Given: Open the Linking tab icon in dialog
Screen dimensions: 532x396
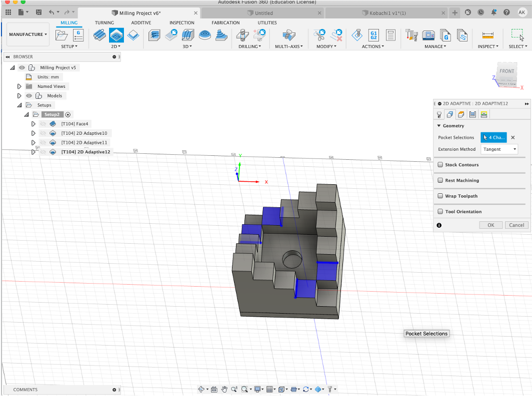Looking at the screenshot, I should [483, 114].
